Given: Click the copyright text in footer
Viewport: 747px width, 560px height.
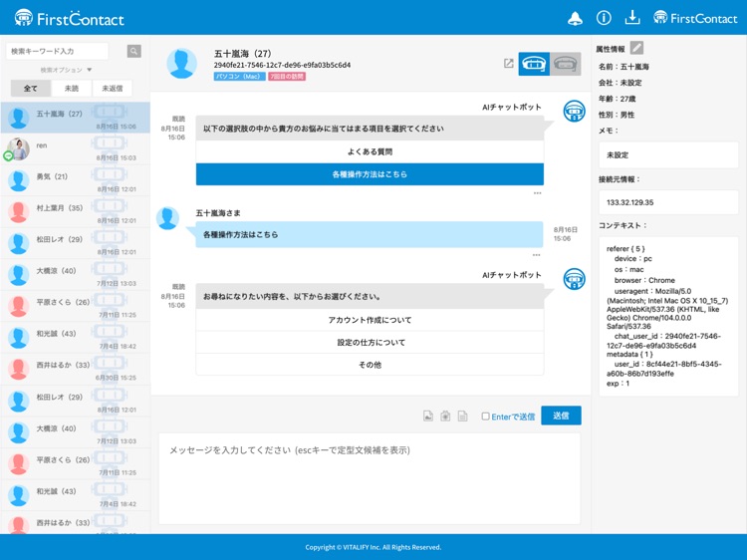Looking at the screenshot, I should pos(373,547).
